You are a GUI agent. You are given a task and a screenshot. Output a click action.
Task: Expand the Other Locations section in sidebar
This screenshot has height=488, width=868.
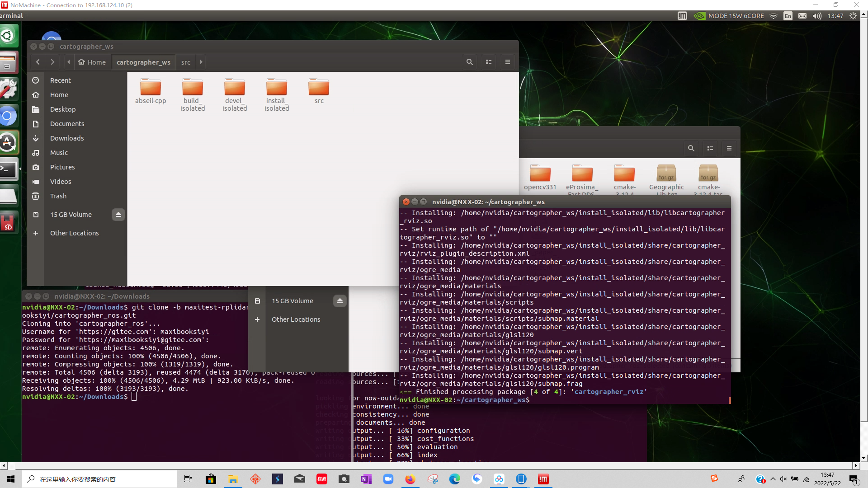[x=74, y=232]
